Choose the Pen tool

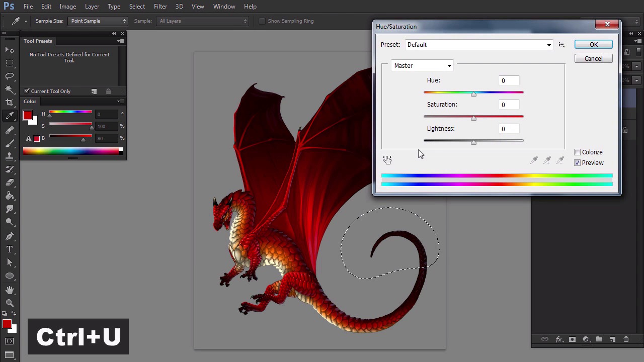coord(10,236)
